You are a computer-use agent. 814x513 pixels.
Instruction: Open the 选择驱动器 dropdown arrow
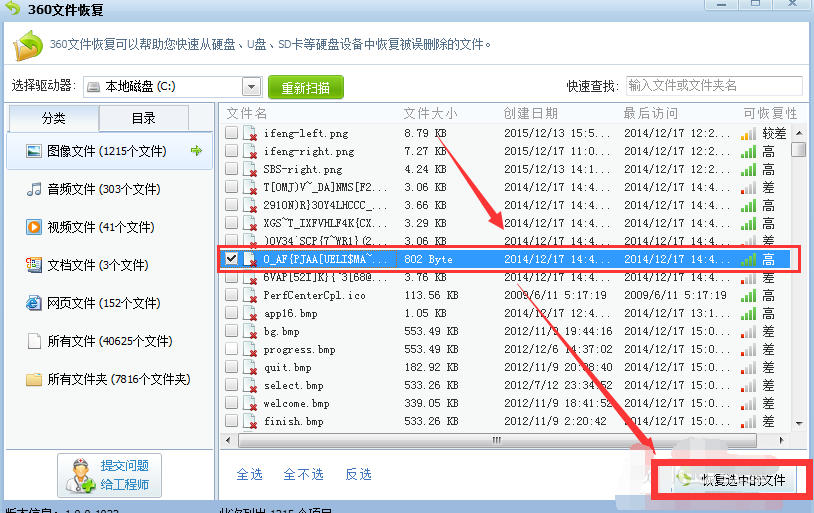coord(251,87)
